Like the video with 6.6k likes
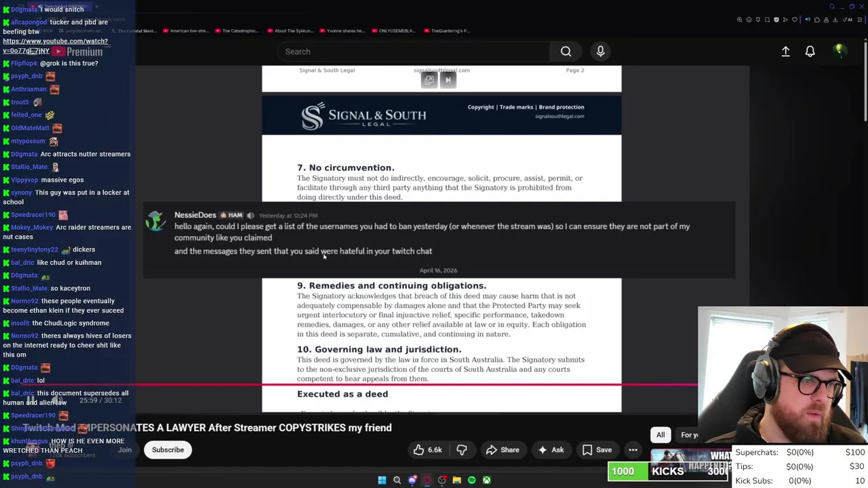Viewport: 868px width, 488px height. [x=427, y=450]
